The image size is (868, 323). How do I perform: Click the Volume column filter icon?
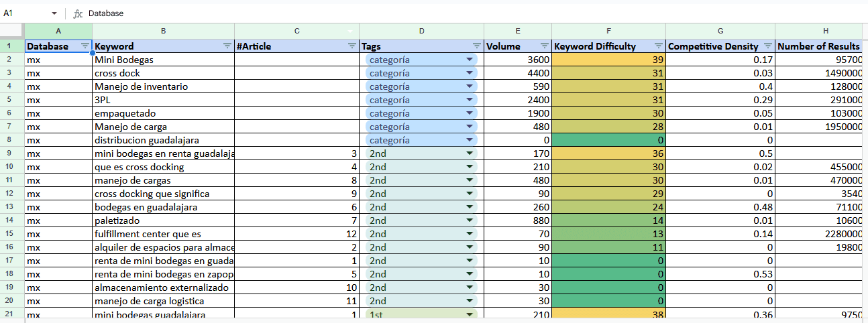point(545,46)
